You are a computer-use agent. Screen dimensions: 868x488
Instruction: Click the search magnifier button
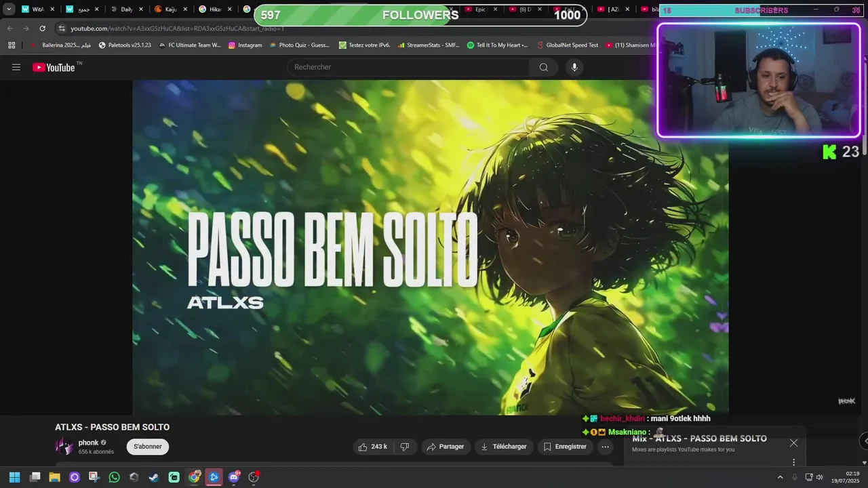pyautogui.click(x=544, y=67)
